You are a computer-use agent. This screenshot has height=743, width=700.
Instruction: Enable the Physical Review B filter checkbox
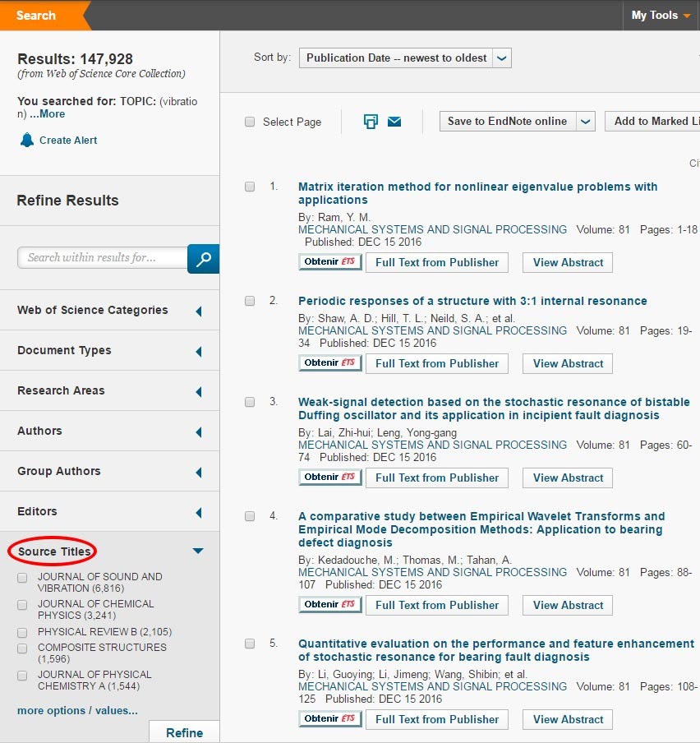pyautogui.click(x=23, y=633)
